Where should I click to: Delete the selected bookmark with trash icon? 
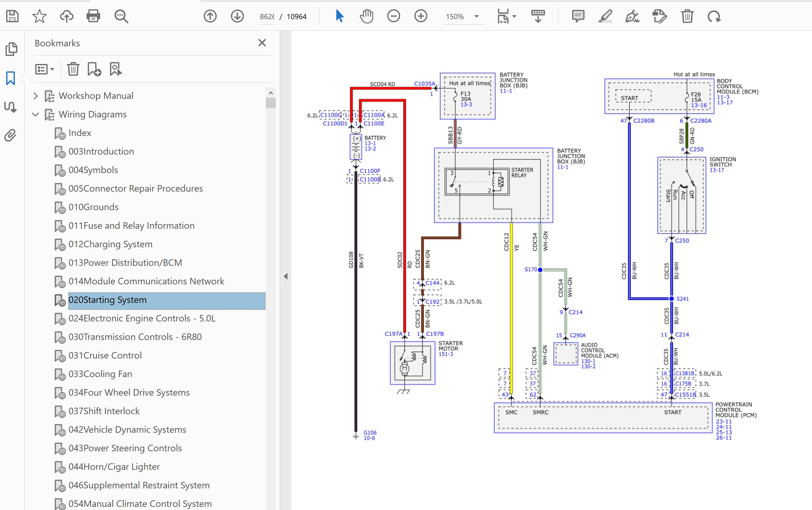pyautogui.click(x=73, y=69)
